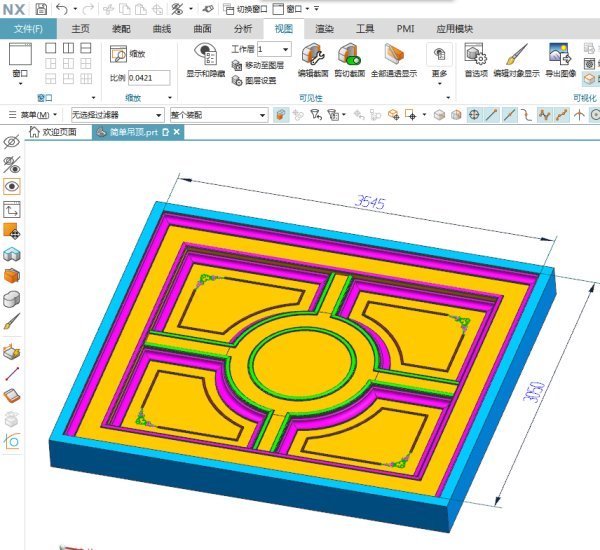Toggle the Clip Section (剪切截面) button
This screenshot has width=600, height=550.
(349, 56)
